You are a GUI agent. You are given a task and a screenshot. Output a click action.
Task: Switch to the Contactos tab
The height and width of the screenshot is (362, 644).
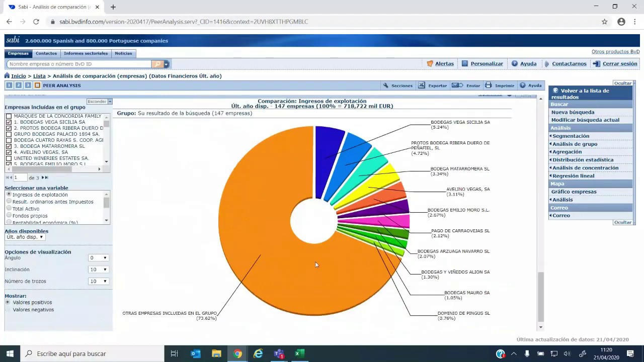(46, 53)
